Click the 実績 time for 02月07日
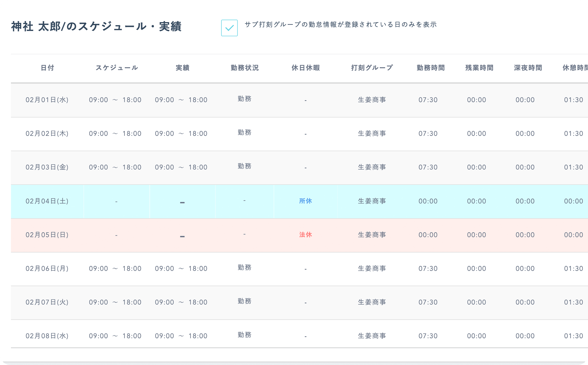Screen dimensions: 588x365 [181, 302]
